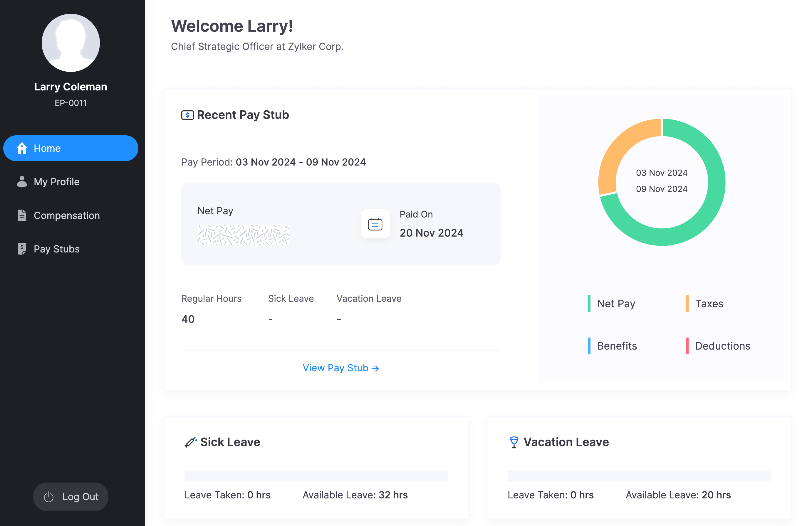Viewport: 812px width, 526px height.
Task: Click the syringe icon beside Sick Leave
Action: tap(190, 441)
